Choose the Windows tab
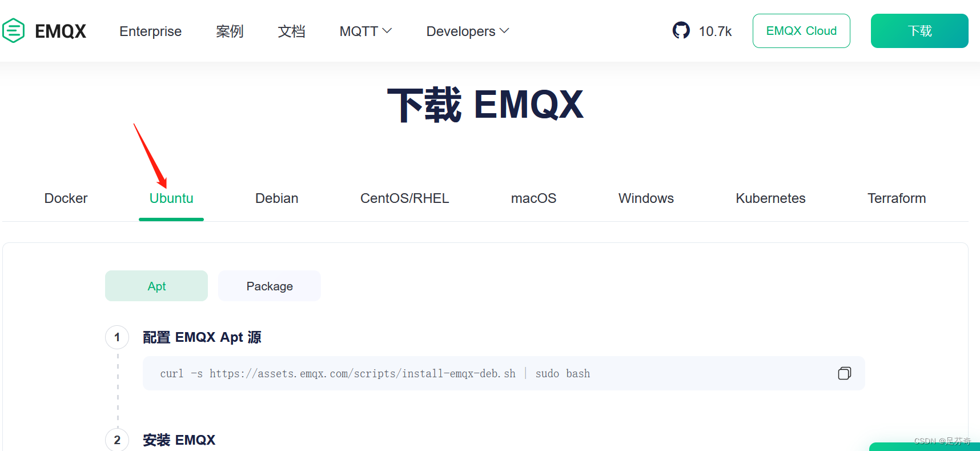This screenshot has height=451, width=980. coord(646,198)
